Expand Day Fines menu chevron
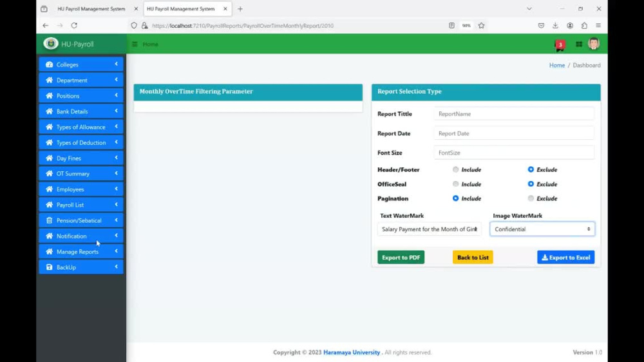Image resolution: width=644 pixels, height=362 pixels. (116, 158)
